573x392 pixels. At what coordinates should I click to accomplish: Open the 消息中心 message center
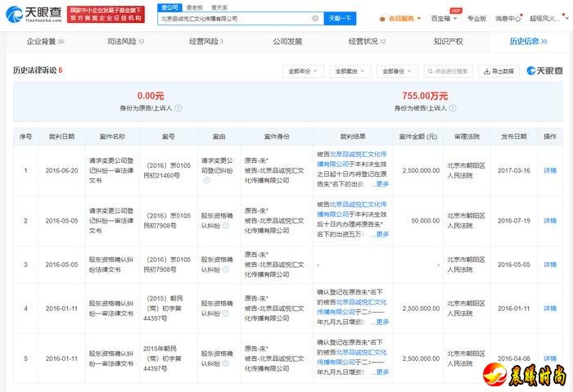click(508, 18)
